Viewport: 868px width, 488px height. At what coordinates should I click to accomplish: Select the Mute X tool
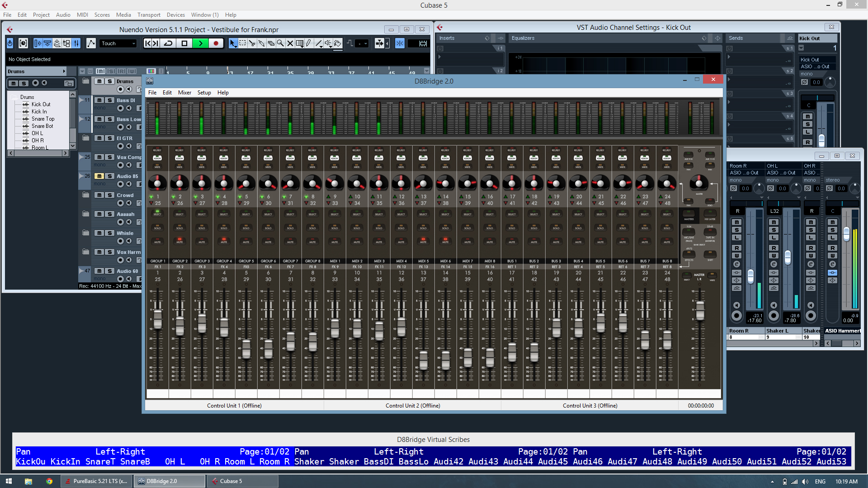[x=290, y=43]
